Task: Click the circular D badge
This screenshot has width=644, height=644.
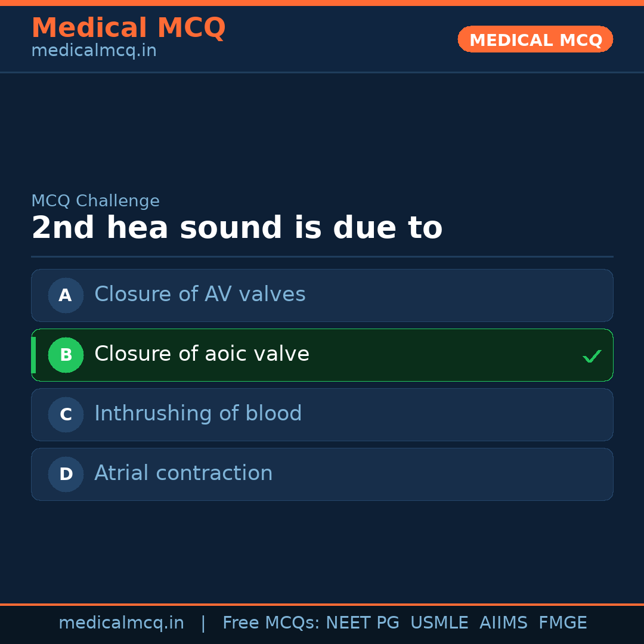Action: [x=66, y=474]
